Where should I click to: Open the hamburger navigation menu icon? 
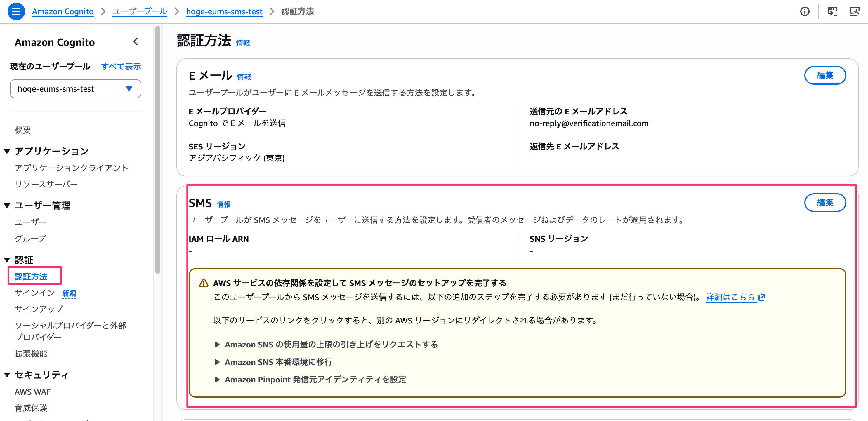[x=16, y=11]
